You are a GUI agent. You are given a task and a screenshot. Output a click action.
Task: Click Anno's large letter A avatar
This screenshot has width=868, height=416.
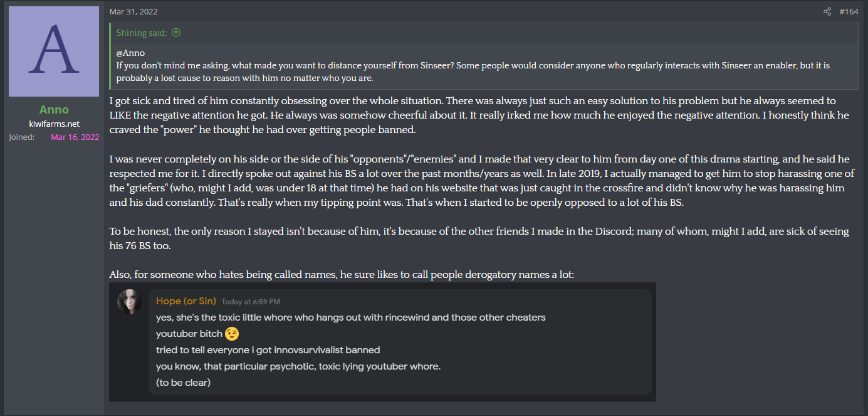[x=54, y=51]
